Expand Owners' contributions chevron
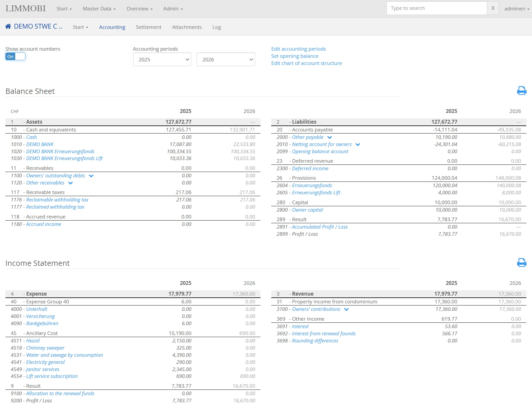532x408 pixels. [346, 309]
